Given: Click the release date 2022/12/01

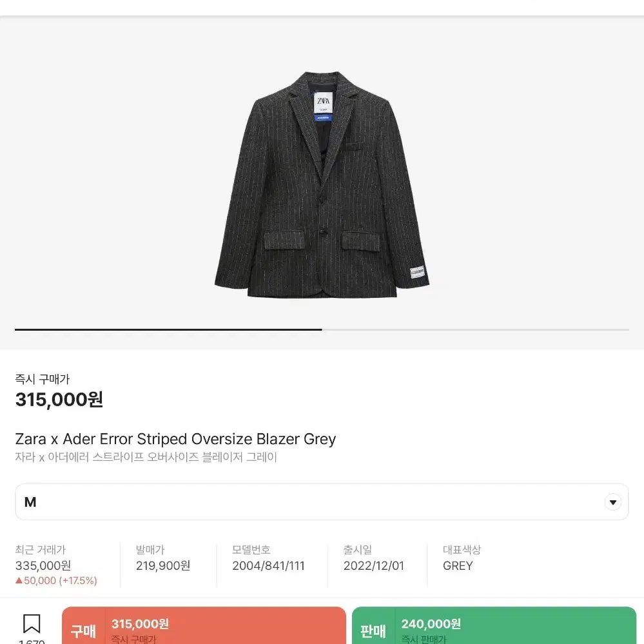Looking at the screenshot, I should 374,565.
